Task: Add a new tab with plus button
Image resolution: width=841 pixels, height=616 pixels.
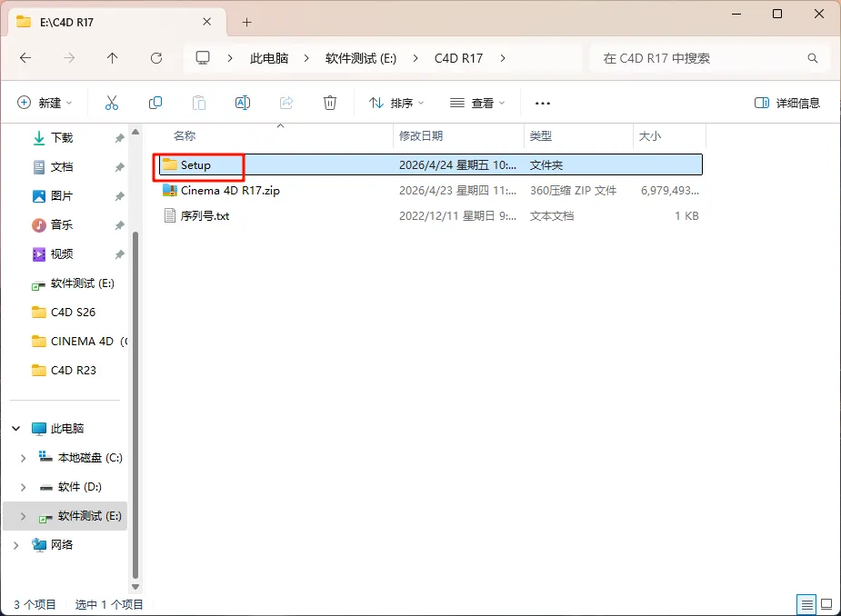Action: coord(246,22)
